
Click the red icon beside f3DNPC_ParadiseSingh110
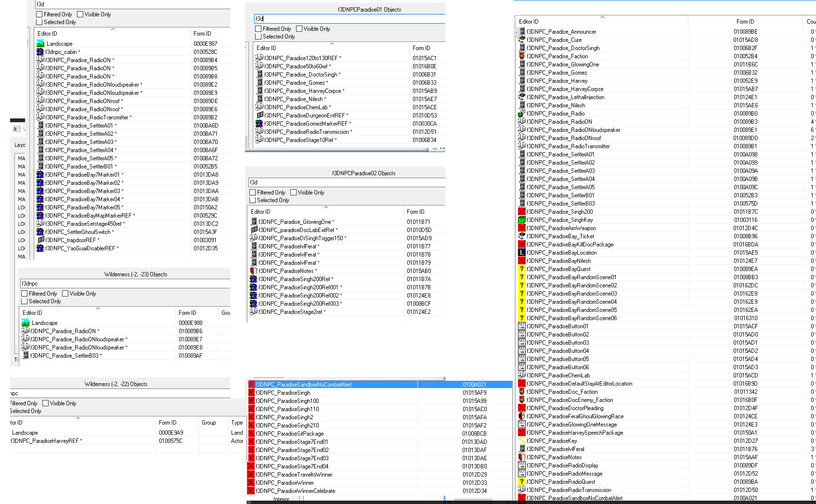(251, 409)
